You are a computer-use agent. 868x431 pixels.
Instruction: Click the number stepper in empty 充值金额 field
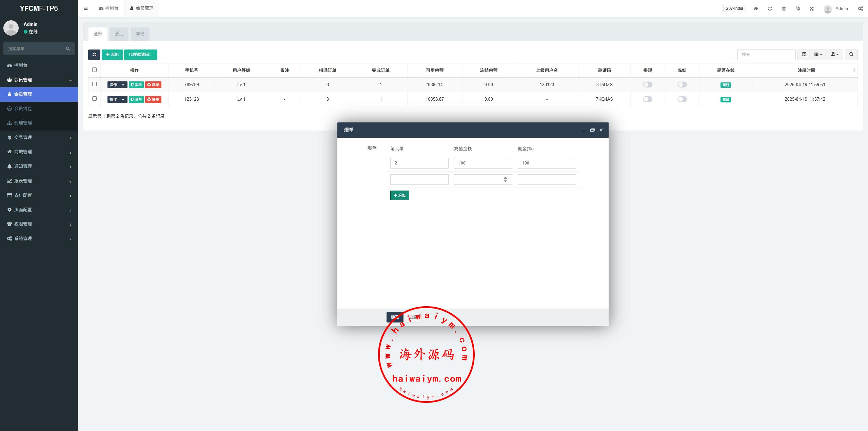[x=505, y=179]
